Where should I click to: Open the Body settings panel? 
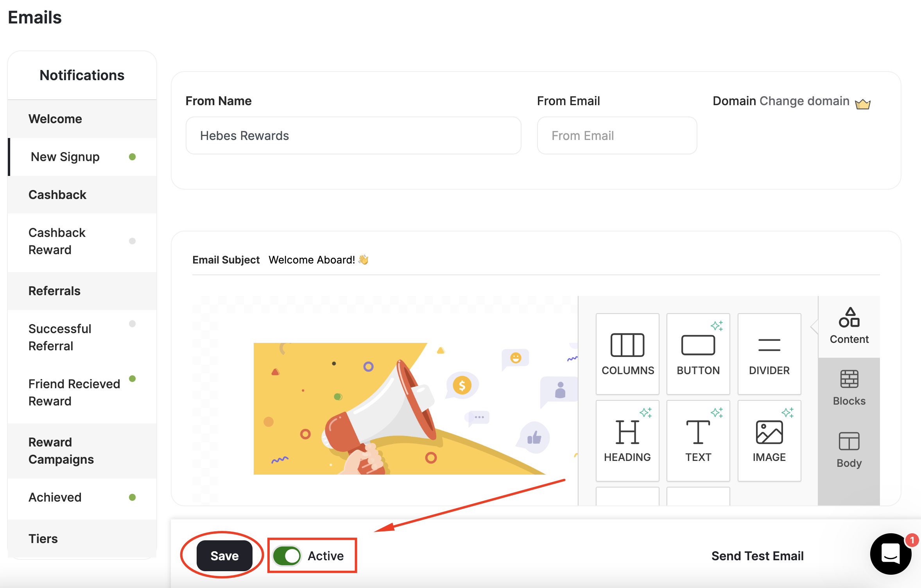pyautogui.click(x=848, y=450)
